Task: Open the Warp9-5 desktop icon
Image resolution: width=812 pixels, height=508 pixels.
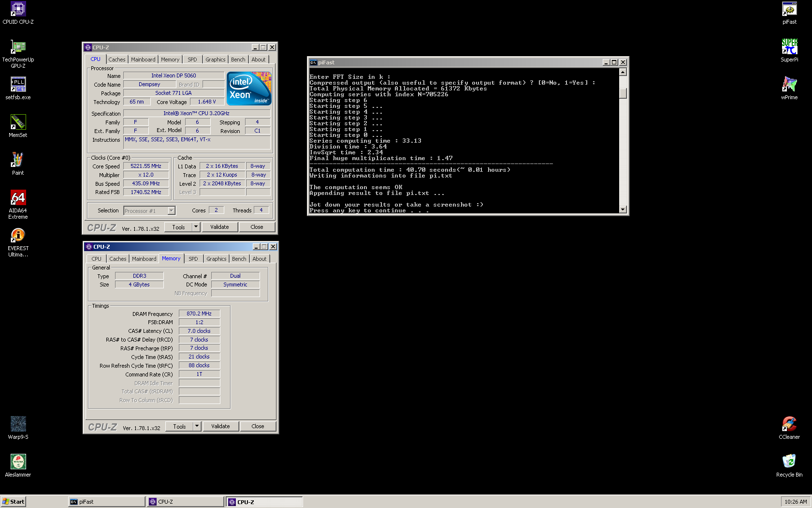Action: (18, 428)
